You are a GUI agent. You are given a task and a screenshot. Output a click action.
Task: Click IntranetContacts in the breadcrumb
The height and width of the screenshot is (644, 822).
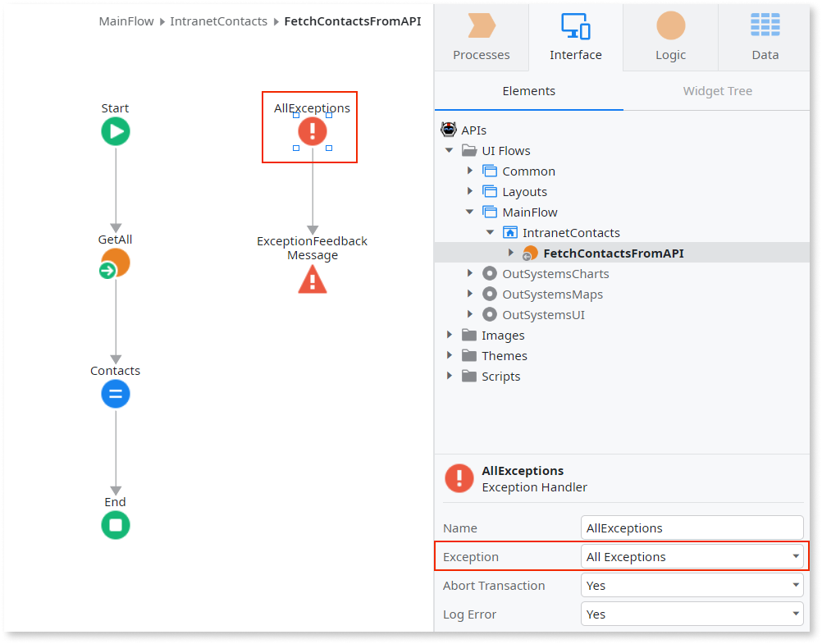[218, 21]
